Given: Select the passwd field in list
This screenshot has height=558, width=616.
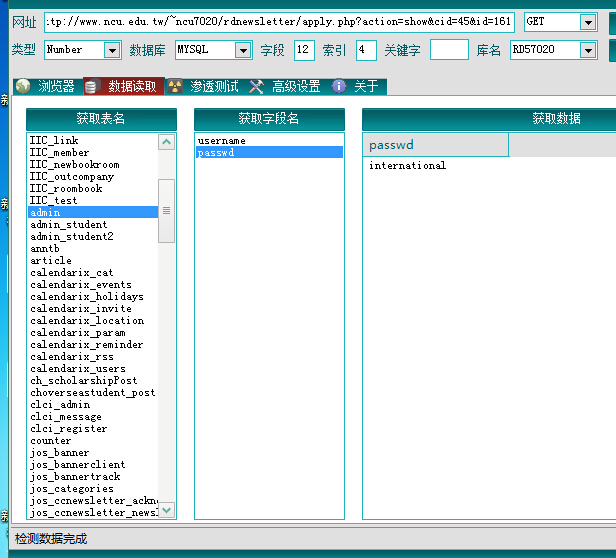Looking at the screenshot, I should tap(269, 152).
